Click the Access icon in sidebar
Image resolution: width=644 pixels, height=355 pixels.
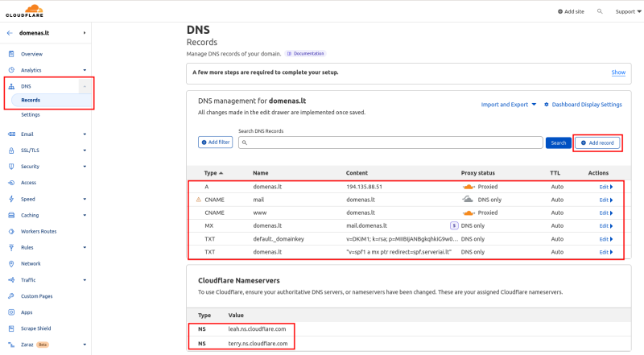click(11, 183)
